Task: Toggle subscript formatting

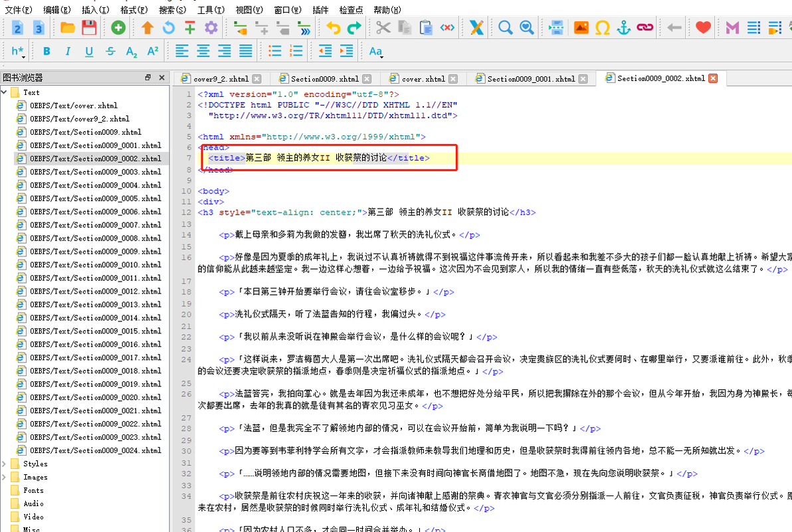Action: [x=132, y=52]
